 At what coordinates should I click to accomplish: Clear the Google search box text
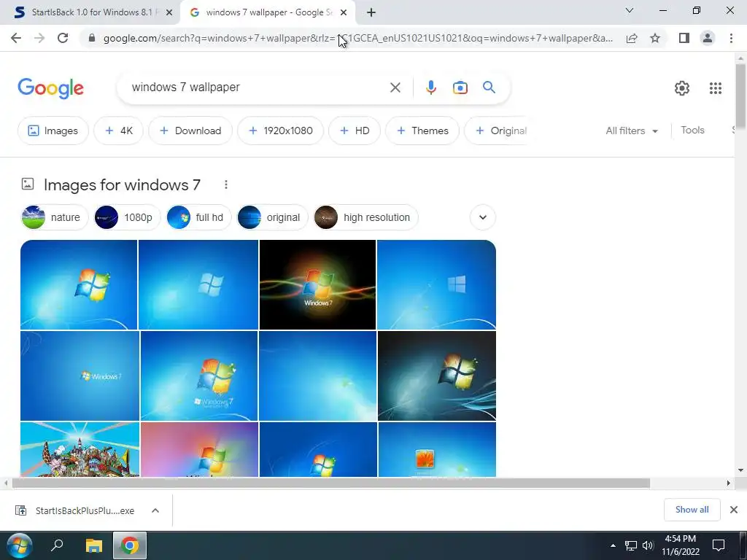click(x=395, y=87)
